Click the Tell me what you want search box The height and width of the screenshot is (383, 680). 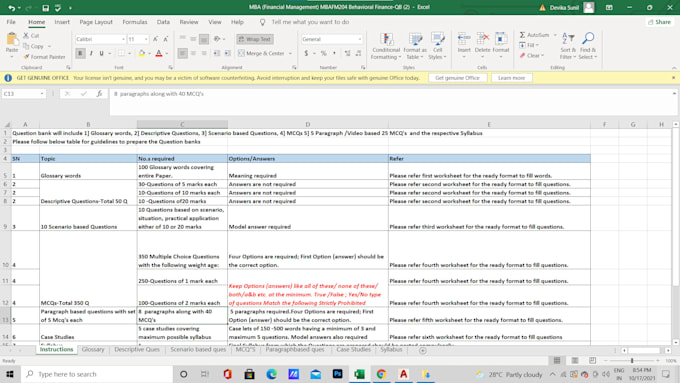click(x=310, y=22)
